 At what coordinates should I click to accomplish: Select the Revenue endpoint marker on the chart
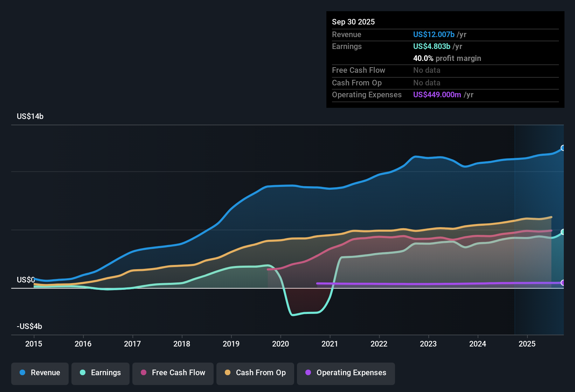tap(563, 148)
